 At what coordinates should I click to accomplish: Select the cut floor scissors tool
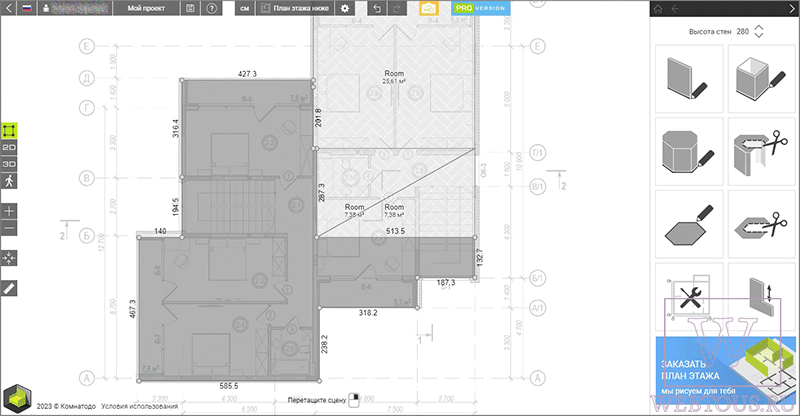[x=761, y=225]
